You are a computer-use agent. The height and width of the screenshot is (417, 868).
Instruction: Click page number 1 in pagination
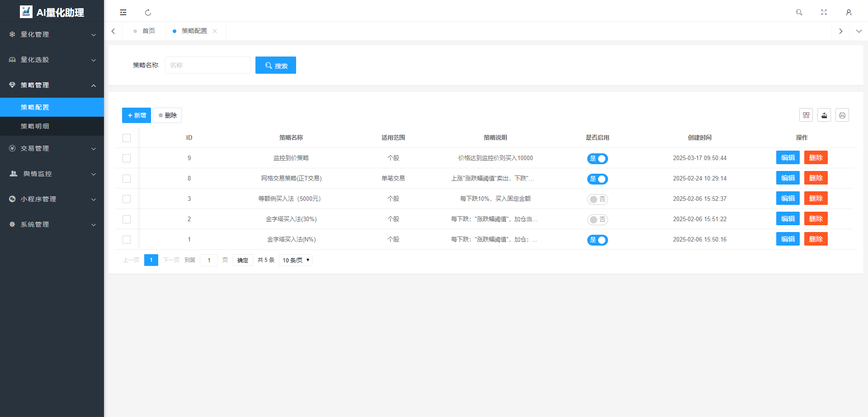151,260
